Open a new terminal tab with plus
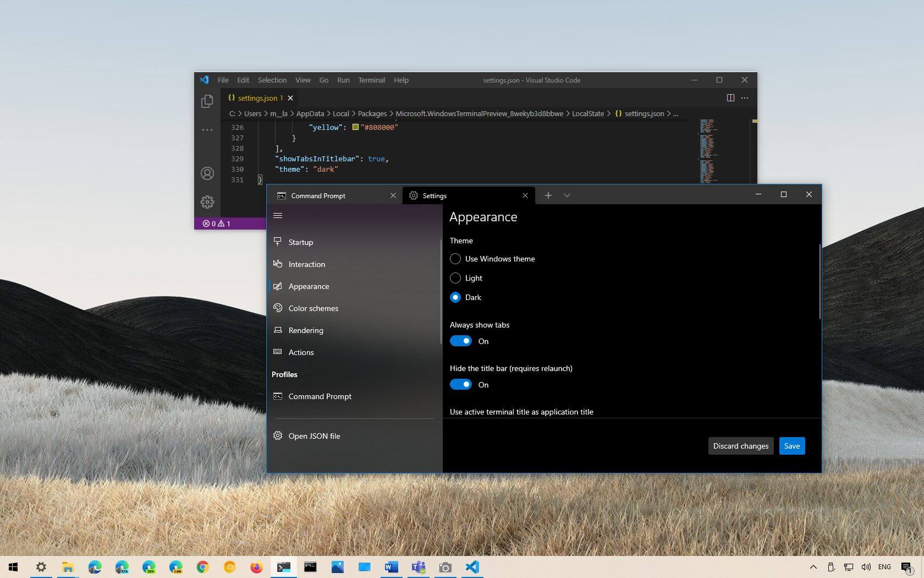 pos(548,195)
